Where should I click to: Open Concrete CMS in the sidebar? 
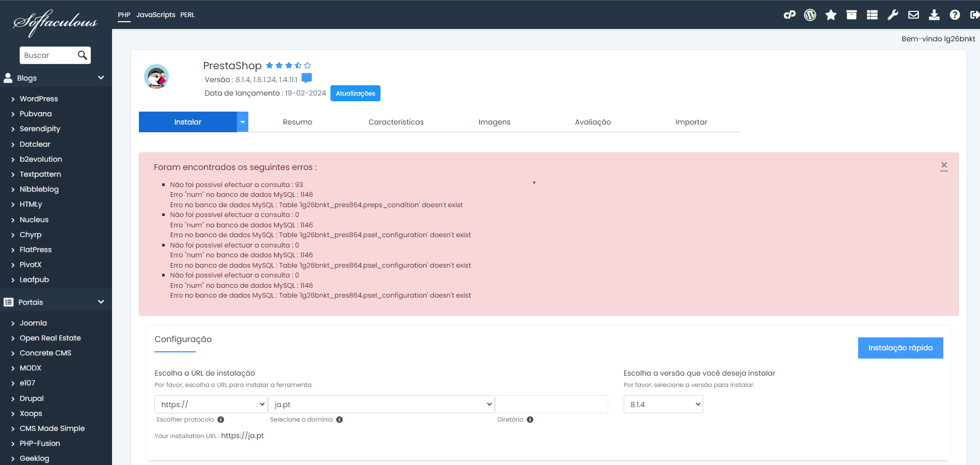pyautogui.click(x=45, y=353)
